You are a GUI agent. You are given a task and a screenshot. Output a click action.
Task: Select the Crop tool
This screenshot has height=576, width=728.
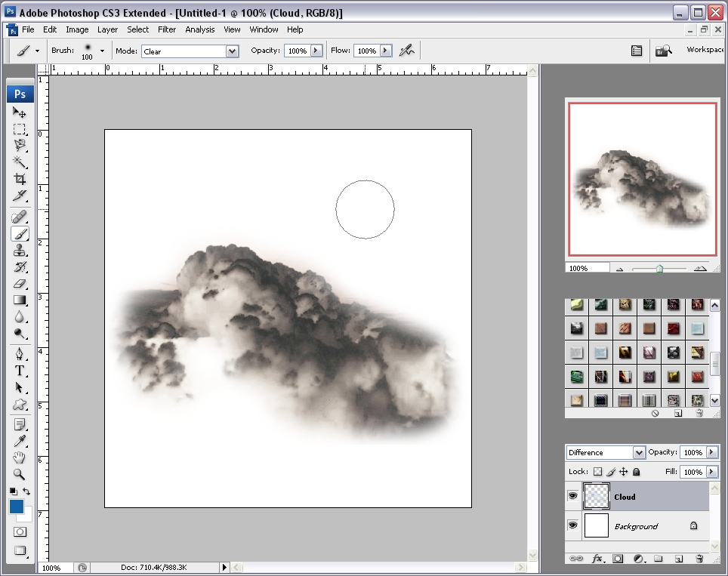(20, 180)
